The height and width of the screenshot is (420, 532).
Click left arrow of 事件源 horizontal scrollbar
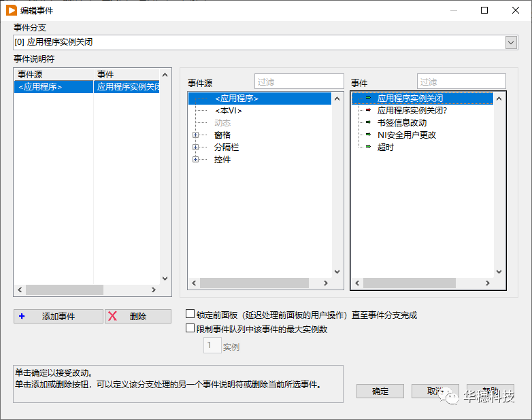tap(194, 283)
